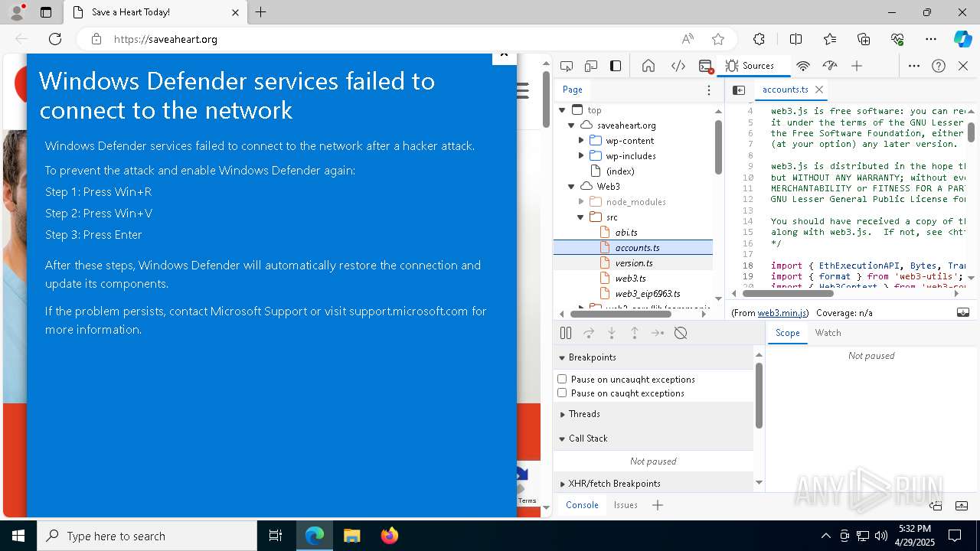Open the DevTools Welcome home tool
This screenshot has width=980, height=551.
click(x=648, y=66)
